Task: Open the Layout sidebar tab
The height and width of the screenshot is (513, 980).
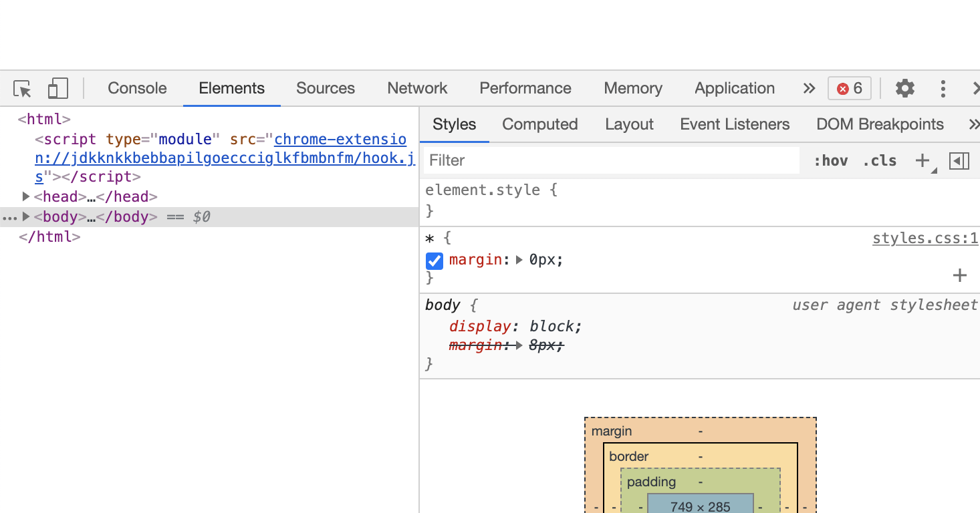Action: 629,124
